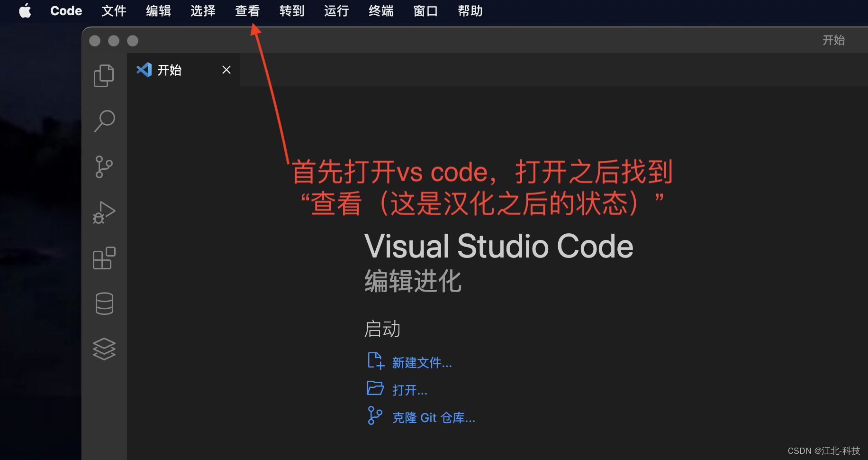868x460 pixels.
Task: Click the third zoom traffic light
Action: click(133, 41)
